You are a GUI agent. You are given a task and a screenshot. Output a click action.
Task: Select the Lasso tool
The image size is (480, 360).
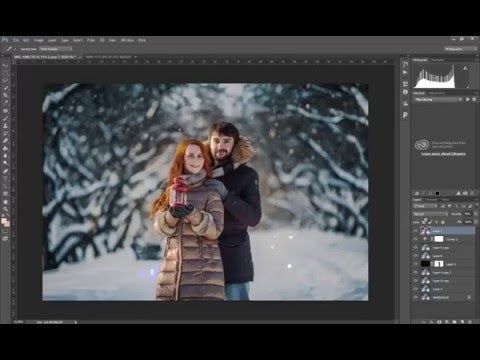pos(5,80)
